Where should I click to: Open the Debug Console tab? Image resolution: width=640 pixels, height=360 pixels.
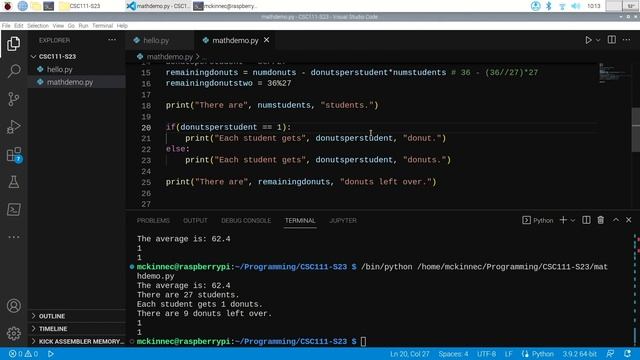(x=246, y=220)
